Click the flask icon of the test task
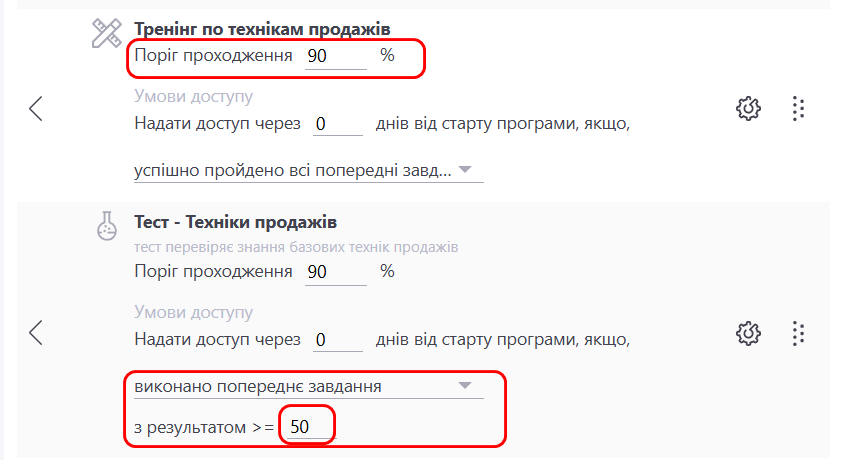The height and width of the screenshot is (460, 842). coord(106,229)
